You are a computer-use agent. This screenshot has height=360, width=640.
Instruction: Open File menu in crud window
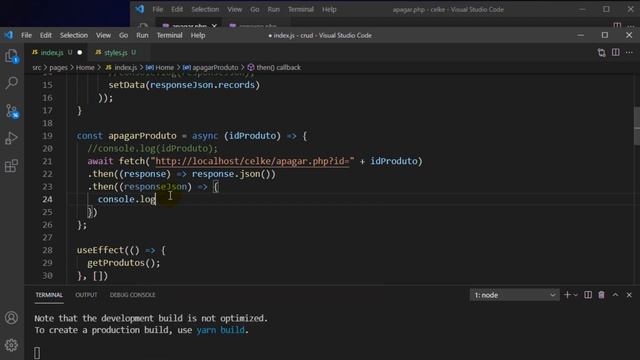tap(27, 36)
